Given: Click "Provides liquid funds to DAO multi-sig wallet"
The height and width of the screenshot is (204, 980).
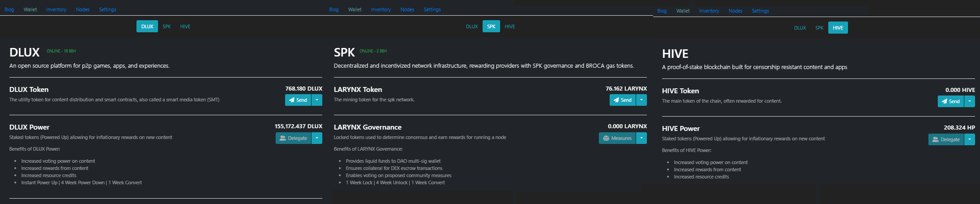Looking at the screenshot, I should [x=393, y=161].
